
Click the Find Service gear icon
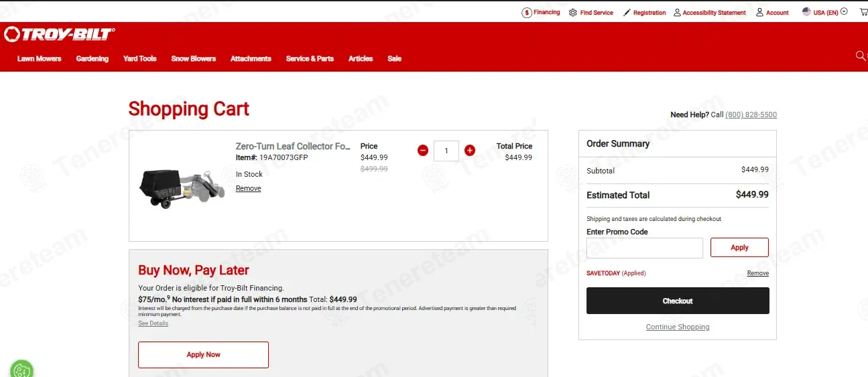pos(573,13)
